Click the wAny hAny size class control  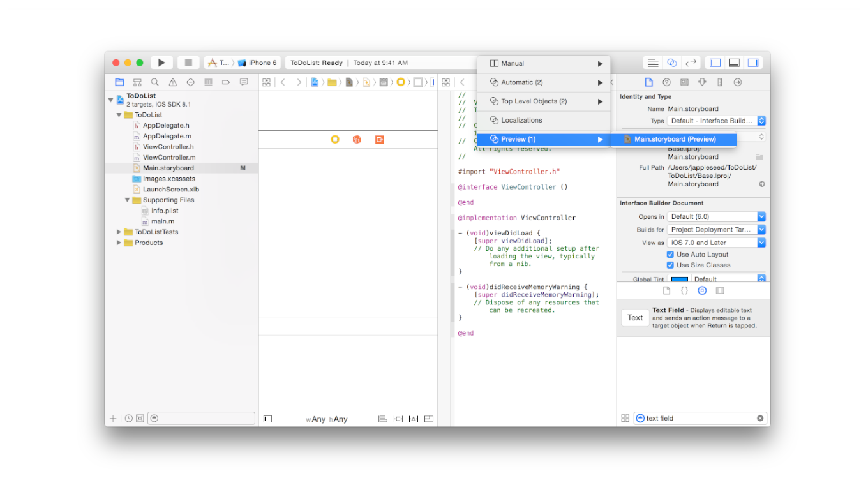(x=327, y=419)
